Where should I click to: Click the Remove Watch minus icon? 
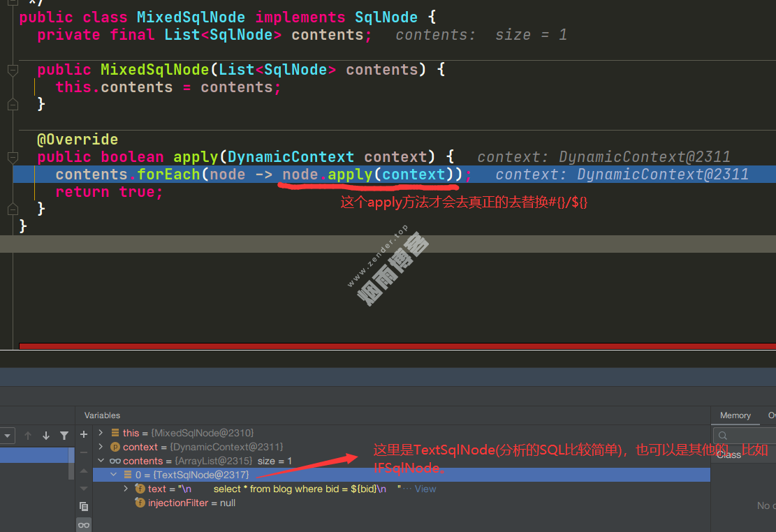[84, 452]
